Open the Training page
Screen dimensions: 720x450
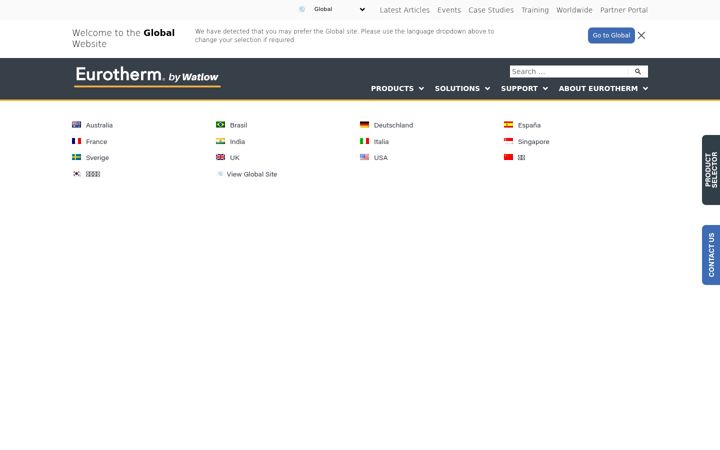pos(535,10)
